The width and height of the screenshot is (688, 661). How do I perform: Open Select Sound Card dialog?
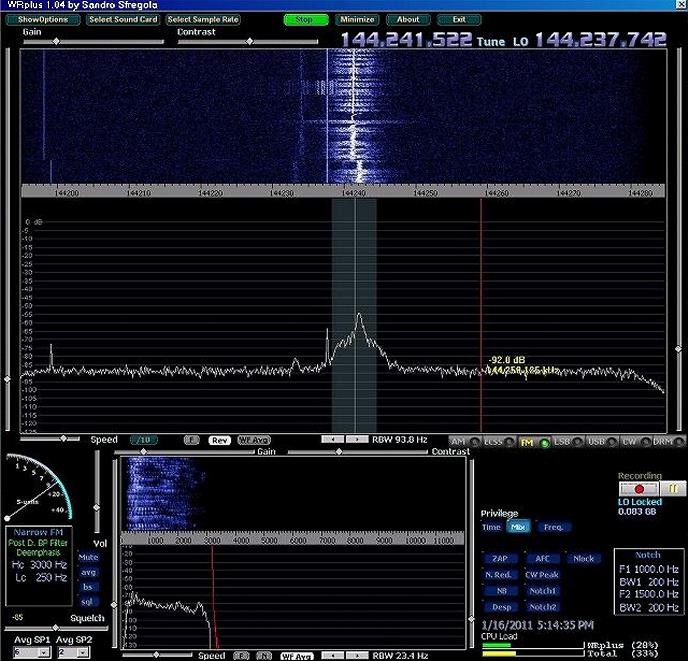pos(123,20)
